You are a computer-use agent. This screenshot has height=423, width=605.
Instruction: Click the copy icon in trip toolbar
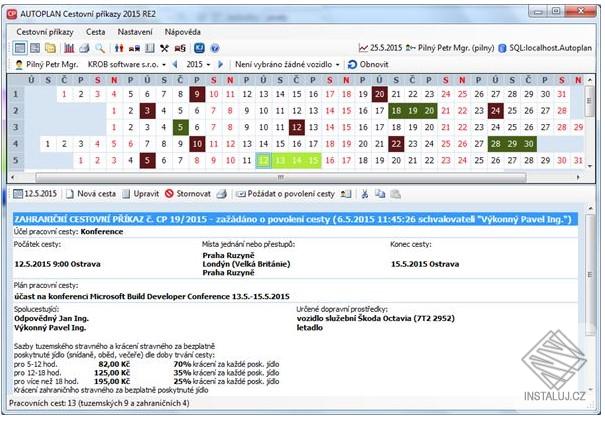(x=380, y=194)
